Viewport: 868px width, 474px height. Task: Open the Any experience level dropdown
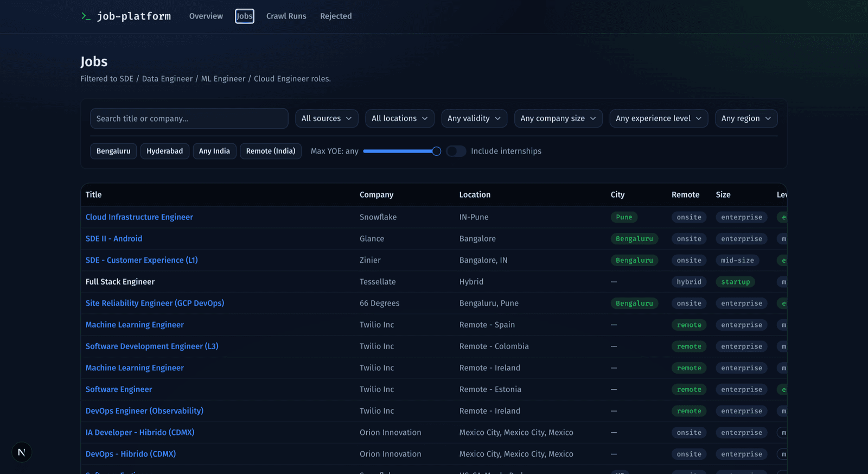659,118
